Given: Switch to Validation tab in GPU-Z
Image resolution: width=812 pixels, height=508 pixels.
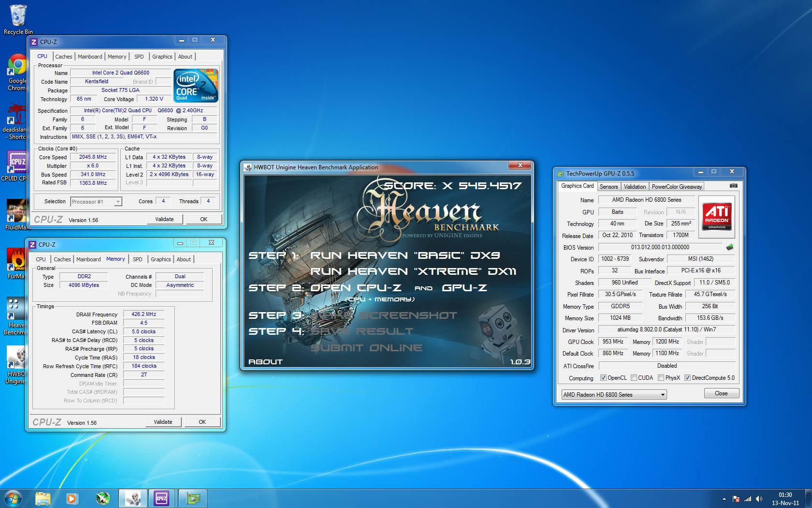Looking at the screenshot, I should (x=635, y=187).
